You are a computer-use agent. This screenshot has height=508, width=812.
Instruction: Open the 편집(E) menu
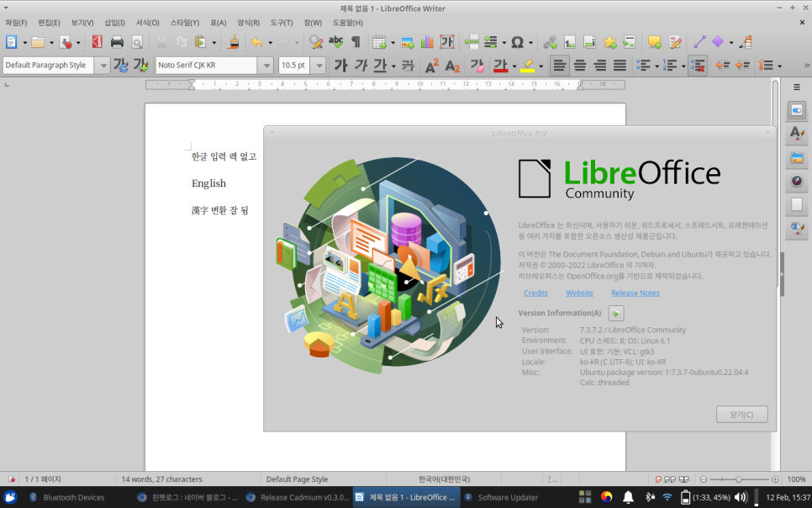point(49,23)
